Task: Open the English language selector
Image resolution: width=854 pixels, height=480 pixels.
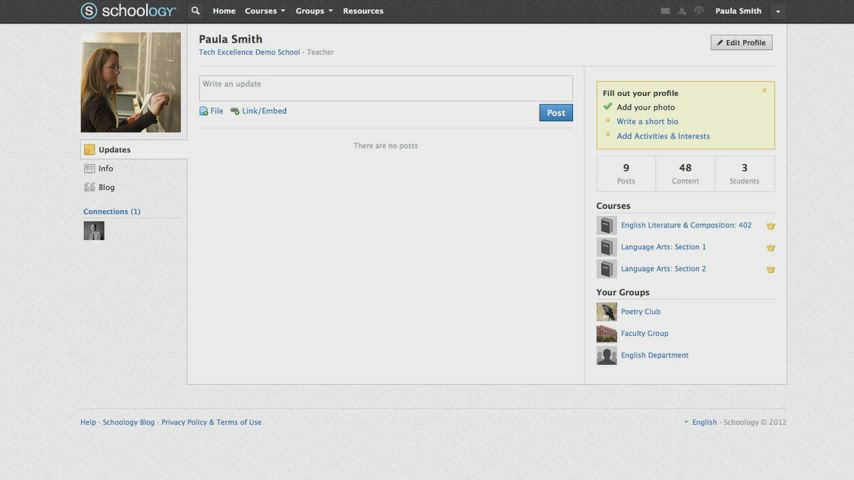Action: click(703, 423)
